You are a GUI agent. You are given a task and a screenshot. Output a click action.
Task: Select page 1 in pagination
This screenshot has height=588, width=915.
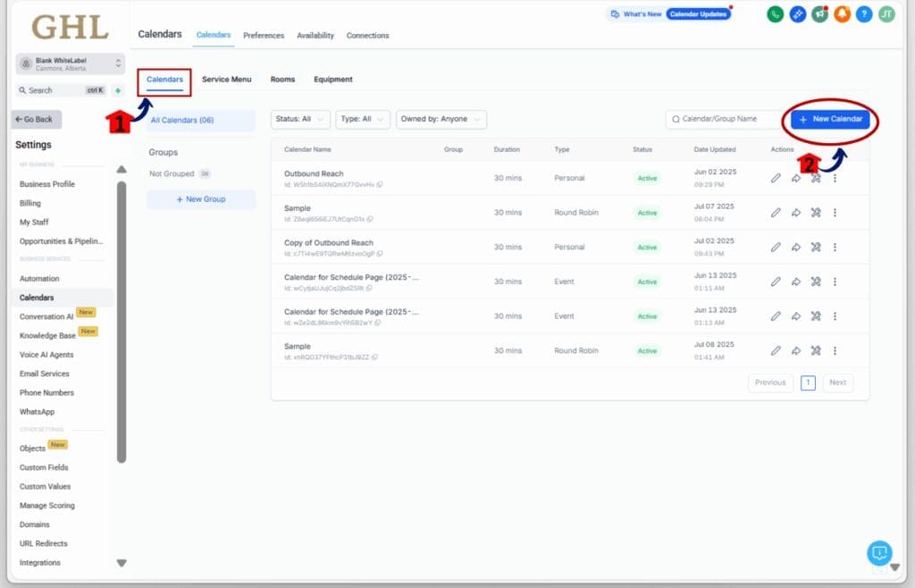coord(808,382)
